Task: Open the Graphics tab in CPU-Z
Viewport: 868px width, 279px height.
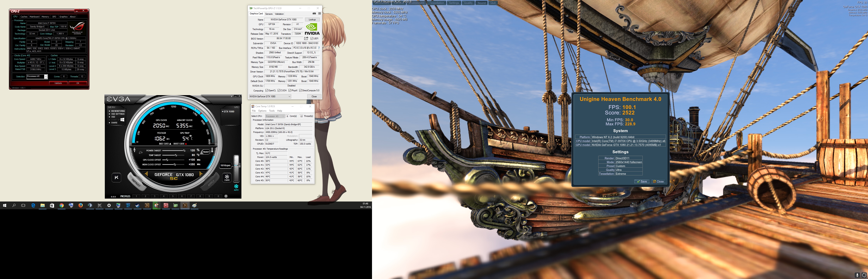Action: (x=63, y=16)
